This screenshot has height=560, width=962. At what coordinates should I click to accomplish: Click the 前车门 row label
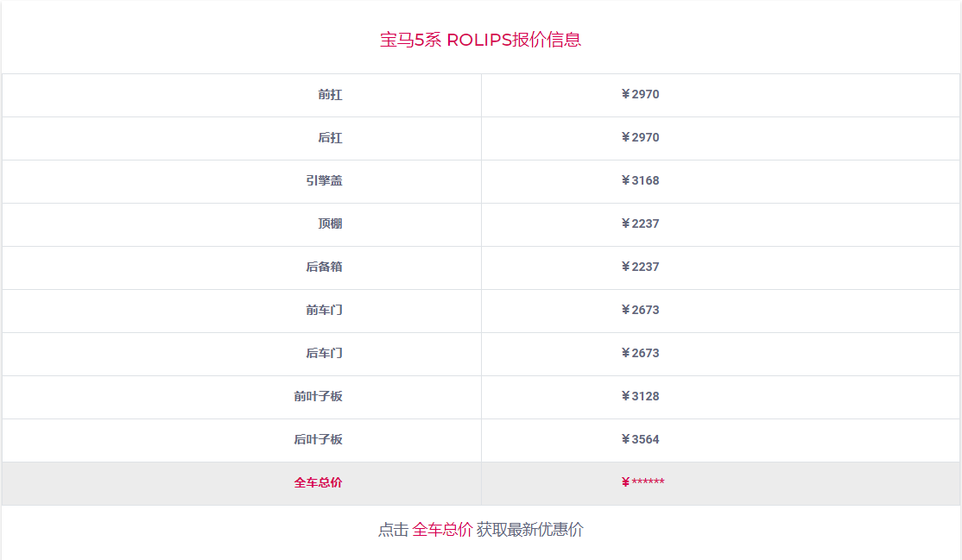coord(324,311)
